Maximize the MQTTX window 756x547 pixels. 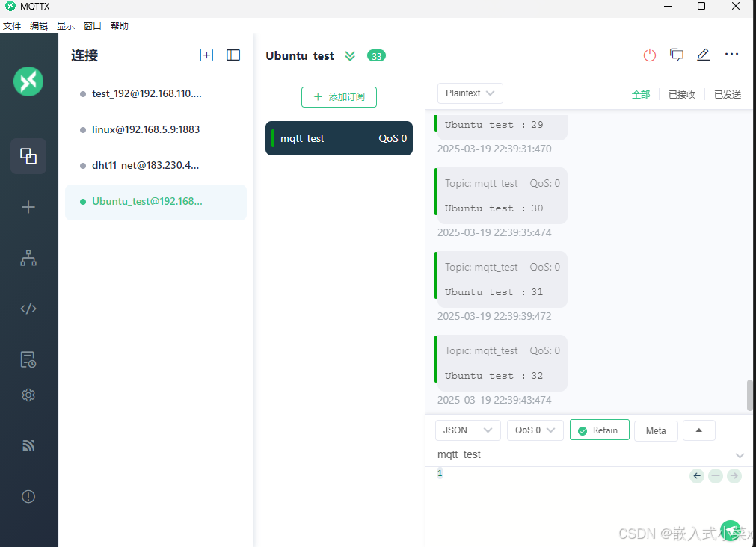tap(701, 6)
